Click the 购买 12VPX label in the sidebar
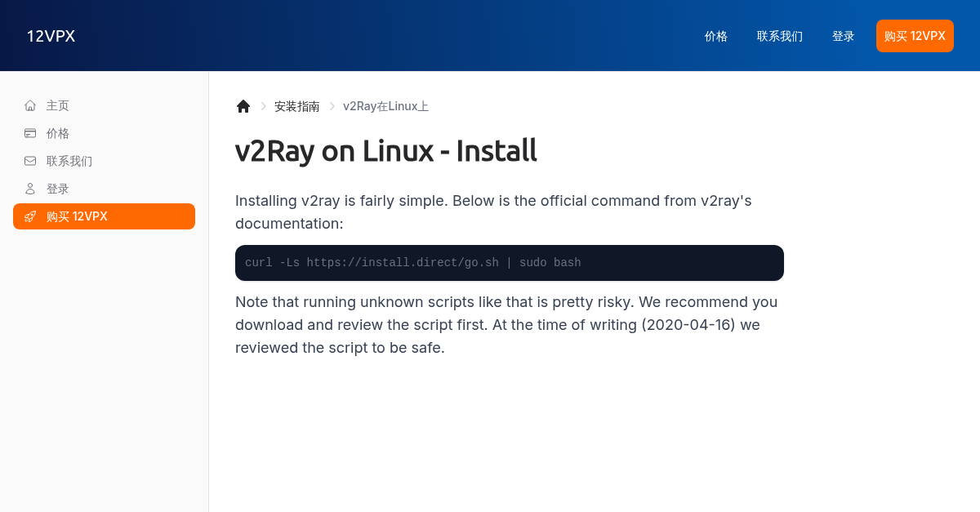980x512 pixels. tap(77, 216)
